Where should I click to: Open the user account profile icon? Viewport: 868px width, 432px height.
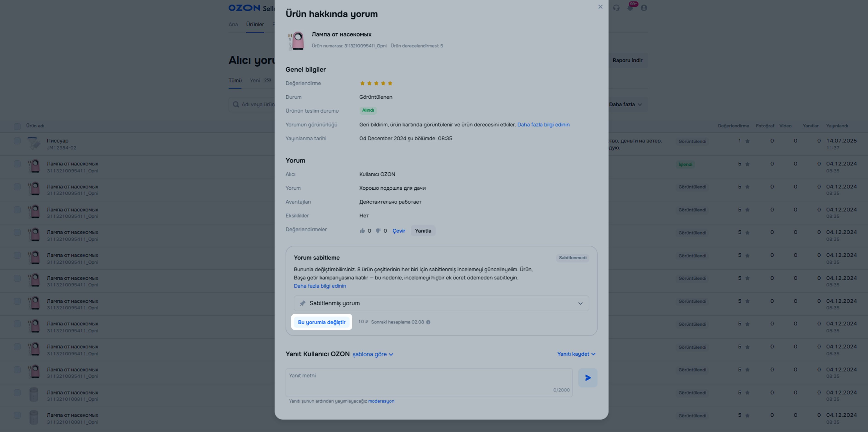click(644, 8)
